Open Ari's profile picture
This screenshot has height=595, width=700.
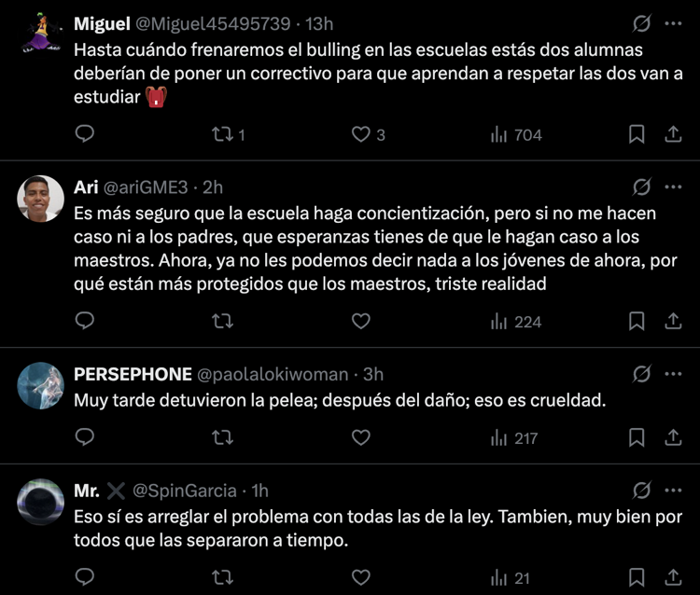tap(41, 199)
